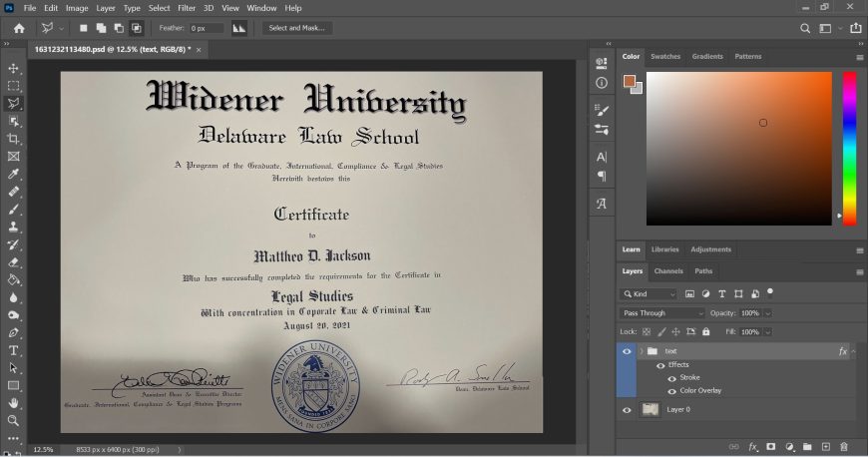The height and width of the screenshot is (457, 868).
Task: Select the Path Selection tool
Action: pos(13,368)
